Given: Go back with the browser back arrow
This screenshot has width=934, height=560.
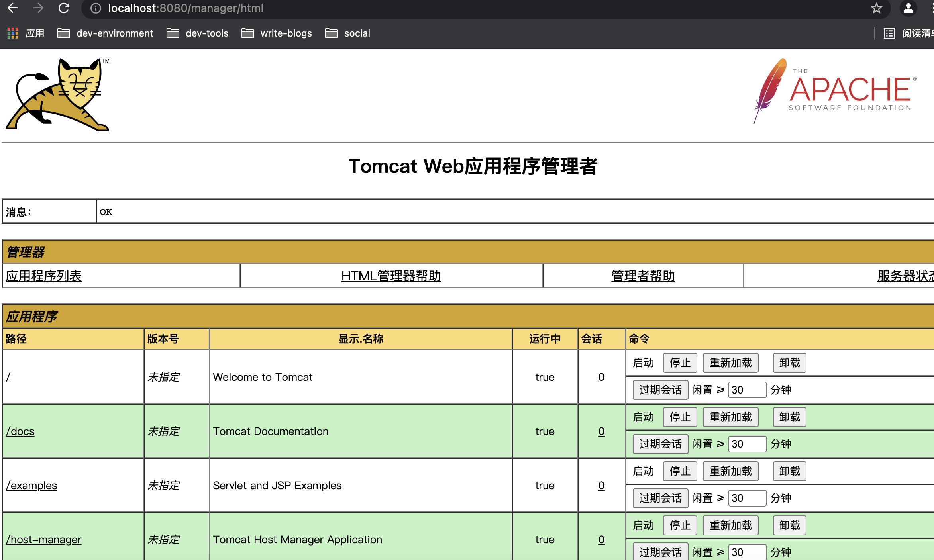Looking at the screenshot, I should 13,8.
